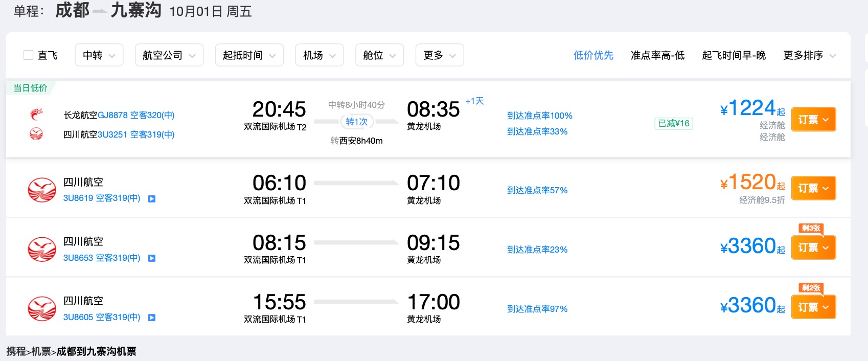Click the 双流国际机场 T2 airport text
The image size is (868, 361).
click(275, 127)
